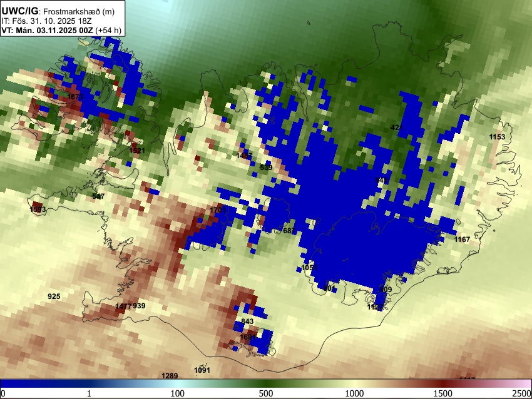Select the '1000' legend tick label
This screenshot has width=532, height=399.
(x=354, y=393)
